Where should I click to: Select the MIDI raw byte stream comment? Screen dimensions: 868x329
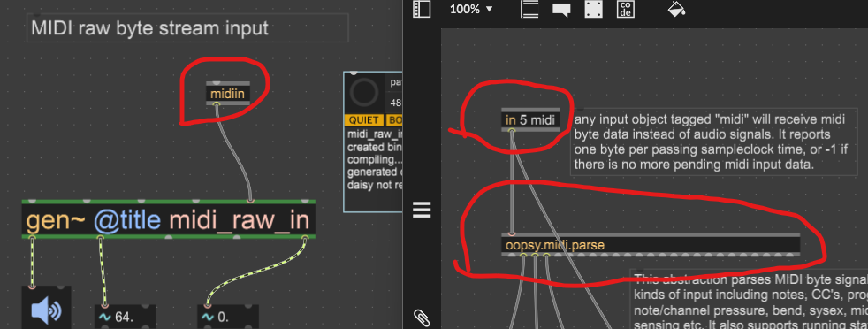click(187, 27)
